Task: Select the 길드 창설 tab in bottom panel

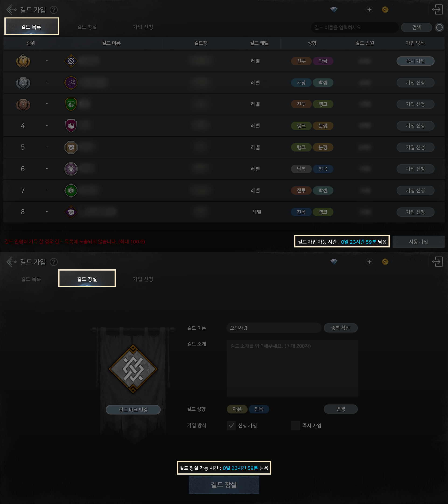Action: [87, 279]
